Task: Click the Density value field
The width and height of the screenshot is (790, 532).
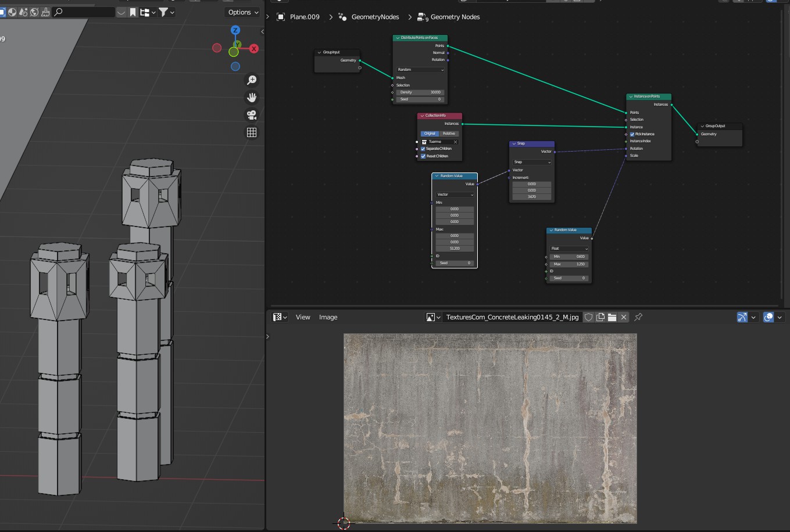Action: [x=420, y=92]
